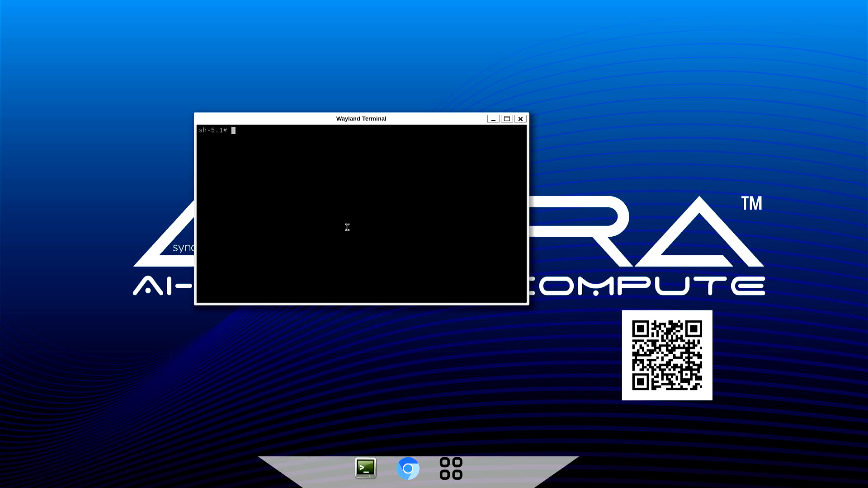Open the Chromium browser icon
Image resolution: width=868 pixels, height=488 pixels.
(408, 469)
